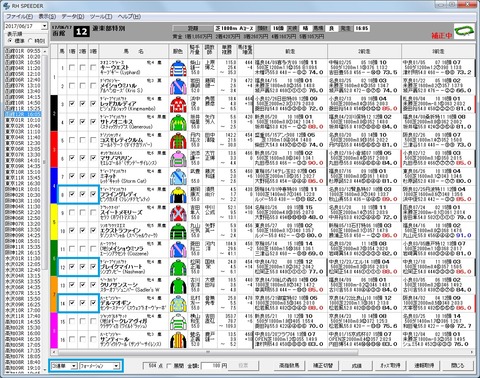Click the 前走 column header
480x378 pixels.
(x=290, y=51)
